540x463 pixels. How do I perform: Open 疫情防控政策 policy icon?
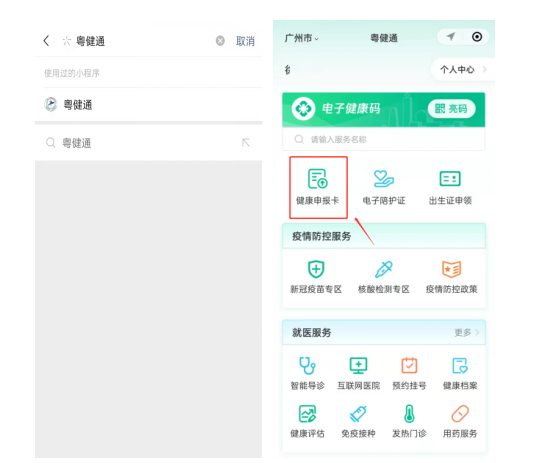451,277
